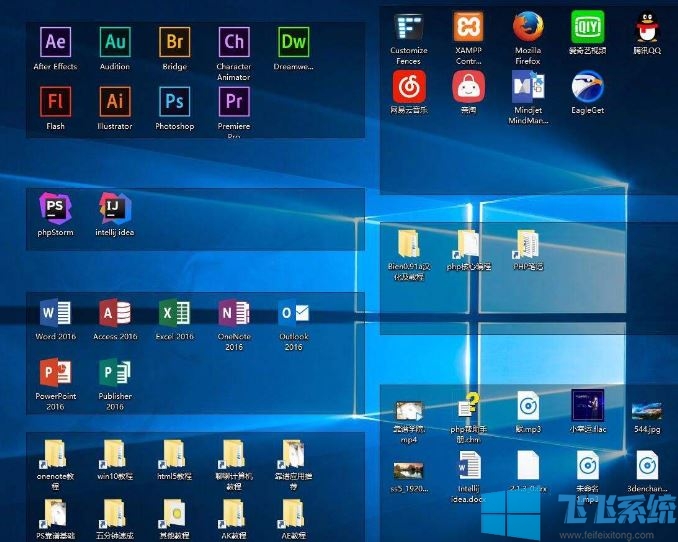Select the Excel 2016 shortcut
Screen dimensions: 678x542
(174, 313)
